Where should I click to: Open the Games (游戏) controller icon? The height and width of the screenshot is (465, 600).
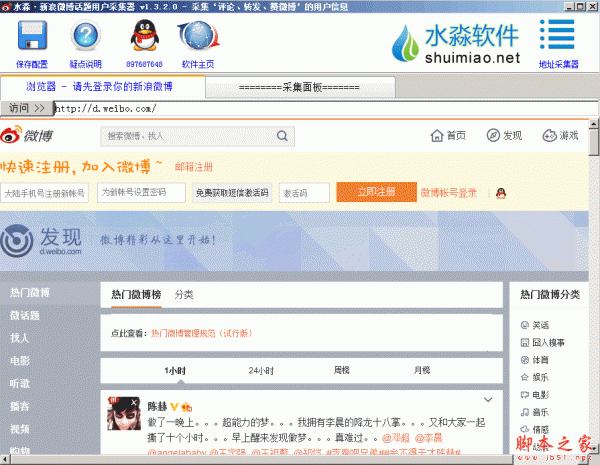[x=549, y=135]
